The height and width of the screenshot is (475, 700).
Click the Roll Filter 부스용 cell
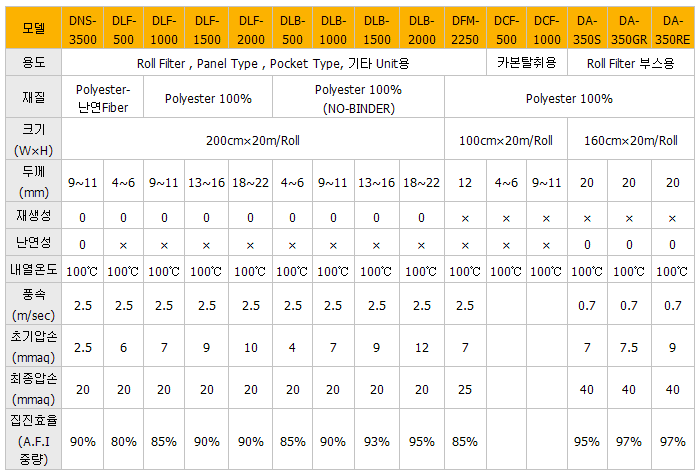pos(631,62)
